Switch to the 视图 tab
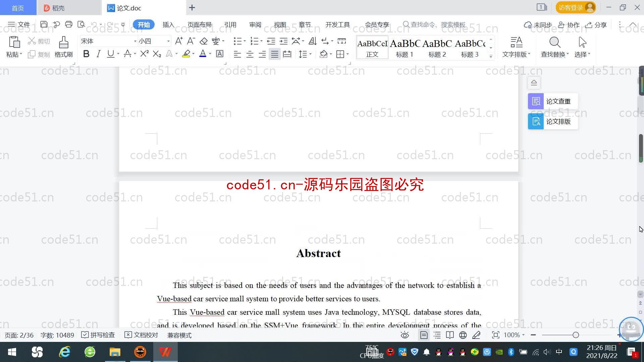 [x=280, y=24]
